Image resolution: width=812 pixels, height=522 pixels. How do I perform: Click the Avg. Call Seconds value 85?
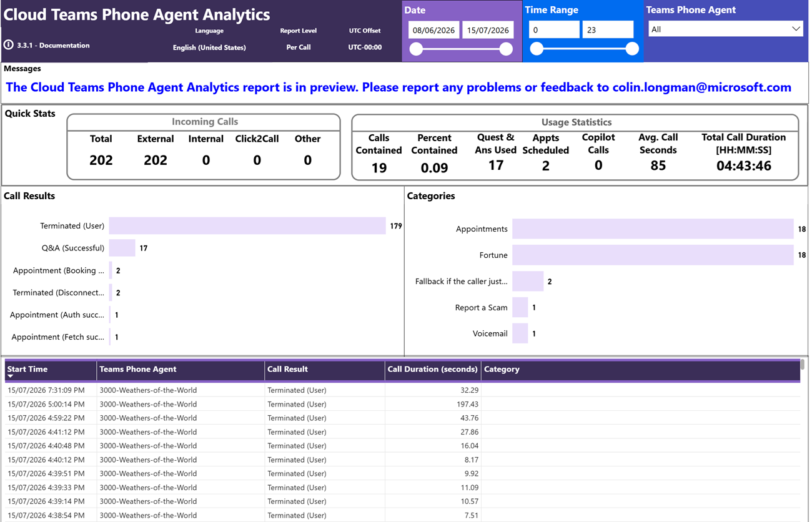coord(658,165)
